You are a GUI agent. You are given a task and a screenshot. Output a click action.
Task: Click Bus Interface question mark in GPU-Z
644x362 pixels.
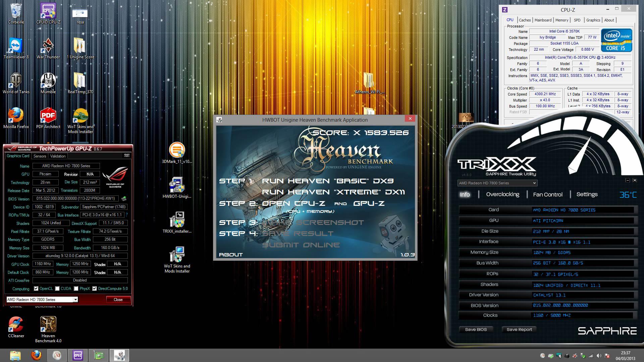(126, 215)
